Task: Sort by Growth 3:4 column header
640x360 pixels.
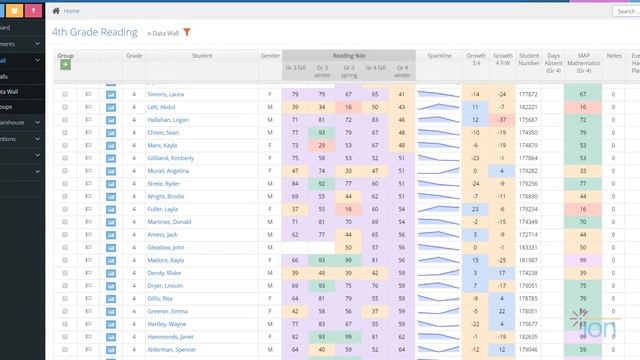Action: click(476, 59)
